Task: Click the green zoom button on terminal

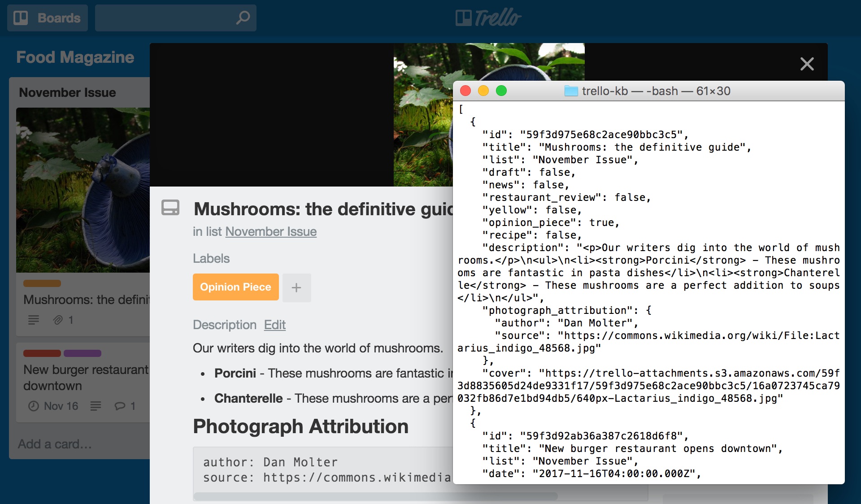Action: coord(501,91)
